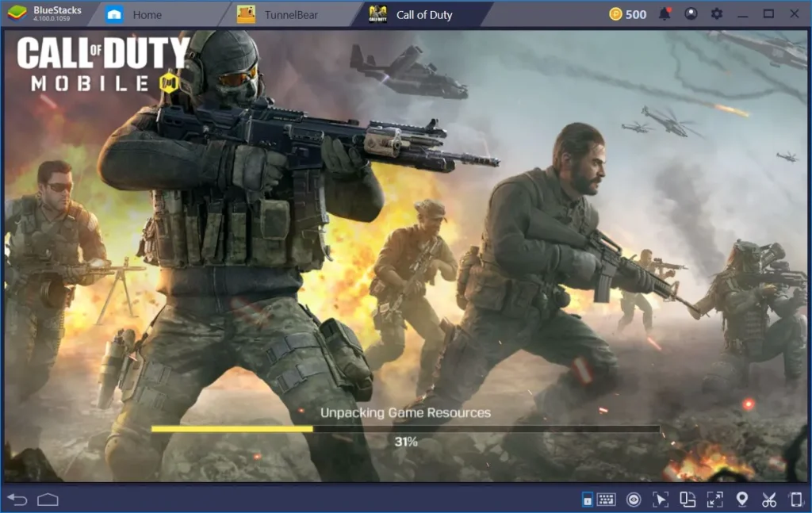Set a virtual GPS location pin icon

tap(741, 500)
